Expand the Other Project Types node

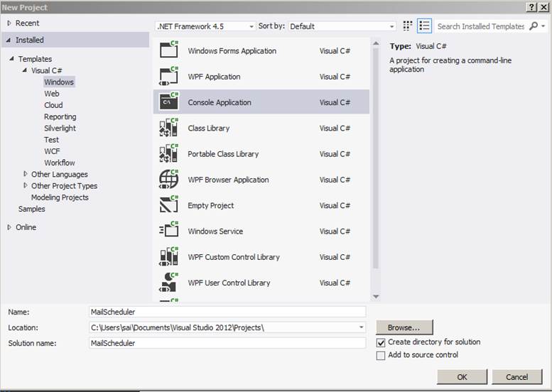(25, 185)
